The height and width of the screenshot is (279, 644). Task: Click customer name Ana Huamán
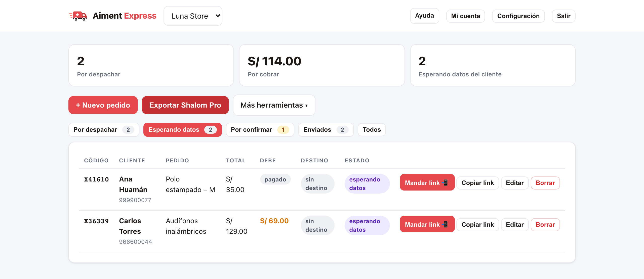click(x=133, y=184)
